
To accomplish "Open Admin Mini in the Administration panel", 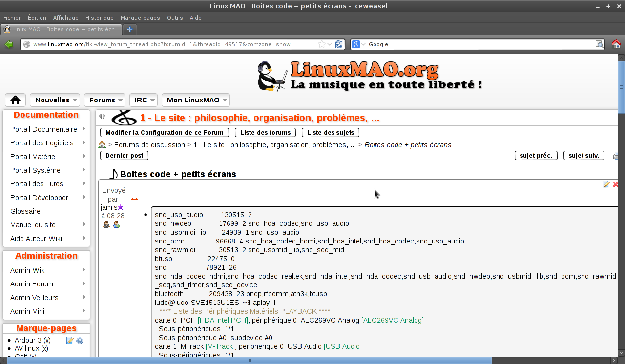I will coord(27,311).
